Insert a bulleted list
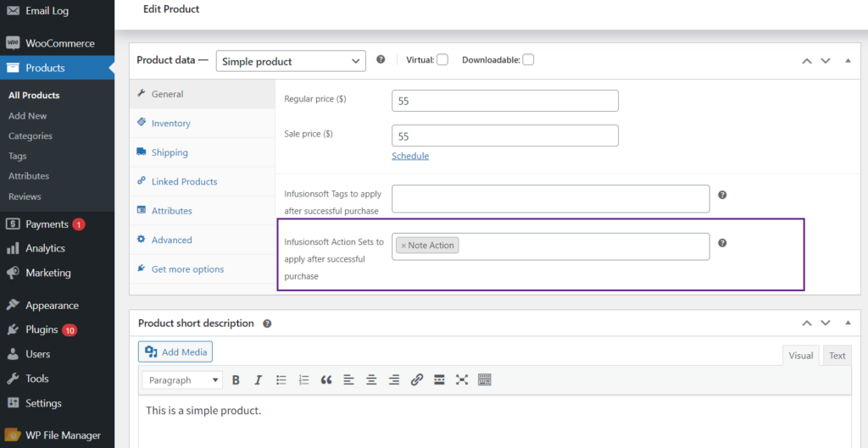The image size is (868, 448). (x=281, y=380)
